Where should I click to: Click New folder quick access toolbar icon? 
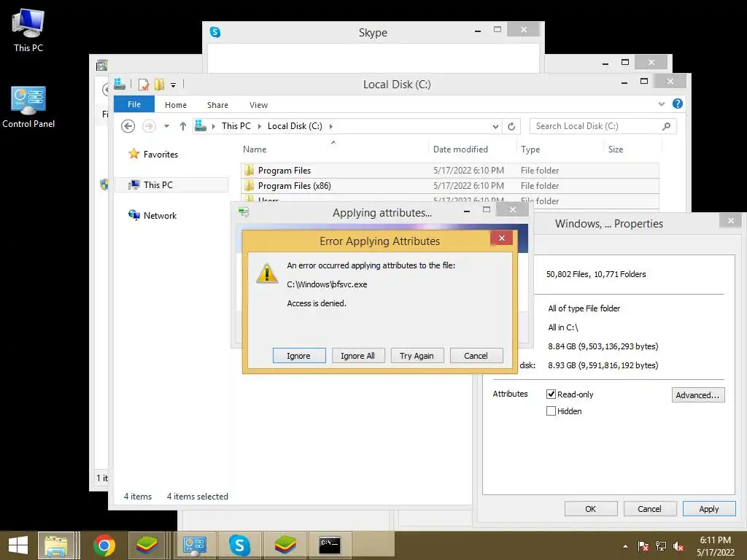(x=159, y=85)
